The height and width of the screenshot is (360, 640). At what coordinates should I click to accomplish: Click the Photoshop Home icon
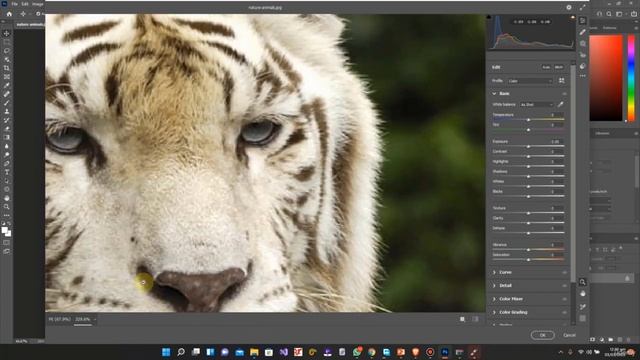pyautogui.click(x=9, y=14)
